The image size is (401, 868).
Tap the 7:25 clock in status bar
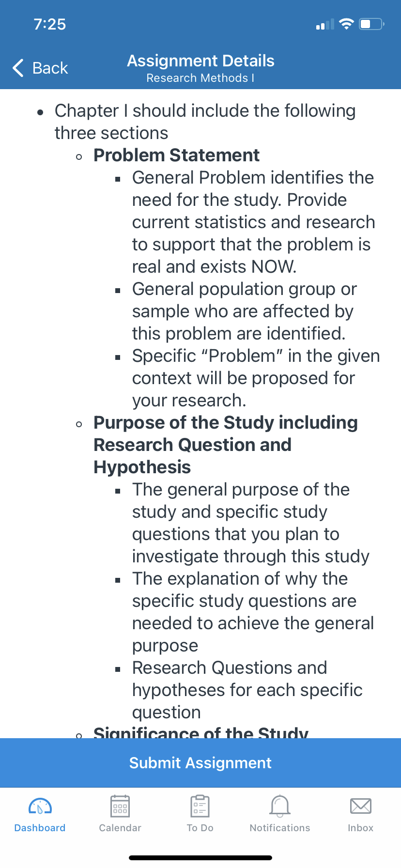[x=50, y=24]
